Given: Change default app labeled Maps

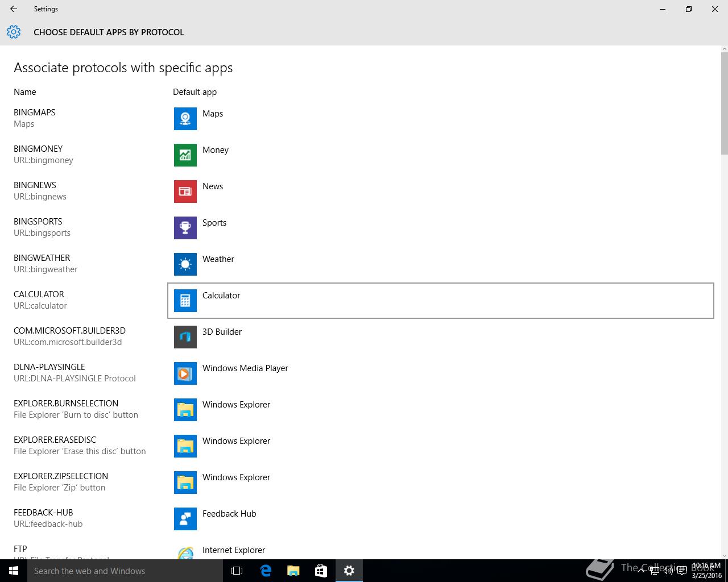Looking at the screenshot, I should [x=441, y=119].
